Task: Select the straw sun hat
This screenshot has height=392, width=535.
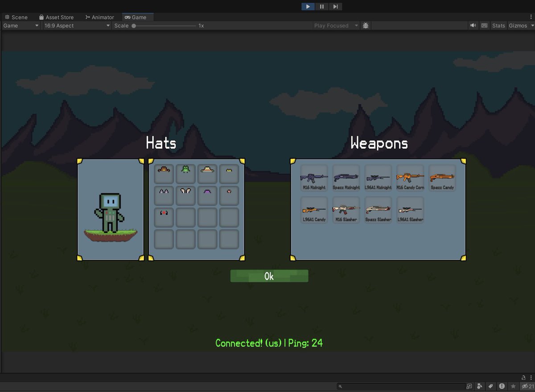Action: pyautogui.click(x=207, y=174)
